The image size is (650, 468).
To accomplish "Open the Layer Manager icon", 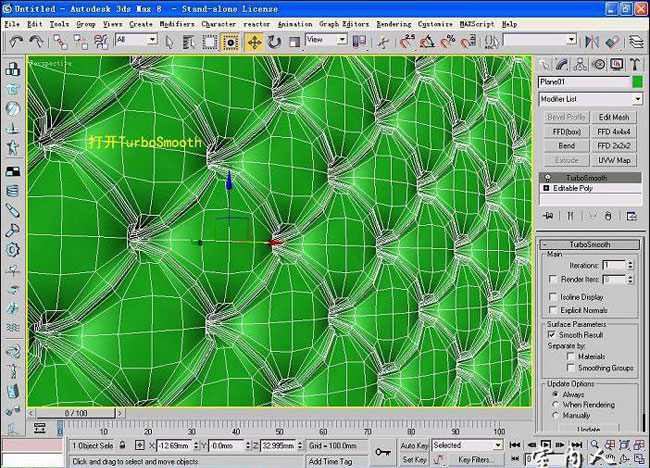I will pos(635,42).
